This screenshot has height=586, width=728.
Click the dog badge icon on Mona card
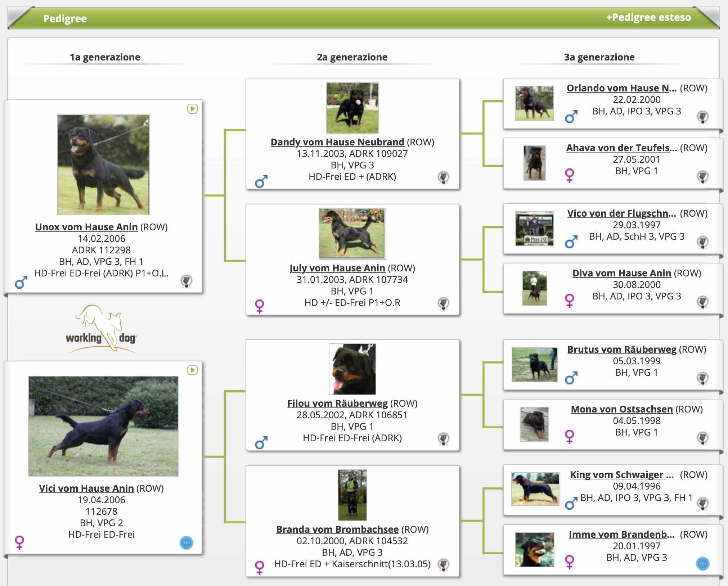pyautogui.click(x=703, y=438)
